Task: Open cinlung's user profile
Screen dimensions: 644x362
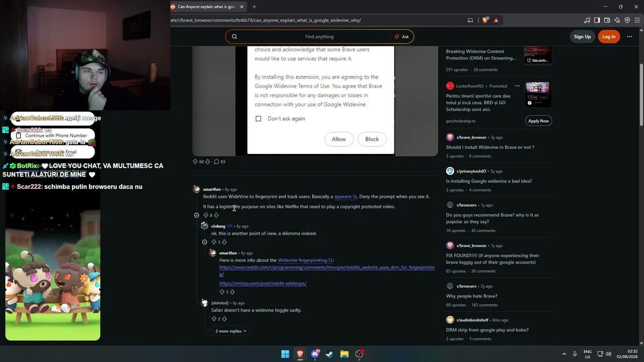Action: click(218, 226)
